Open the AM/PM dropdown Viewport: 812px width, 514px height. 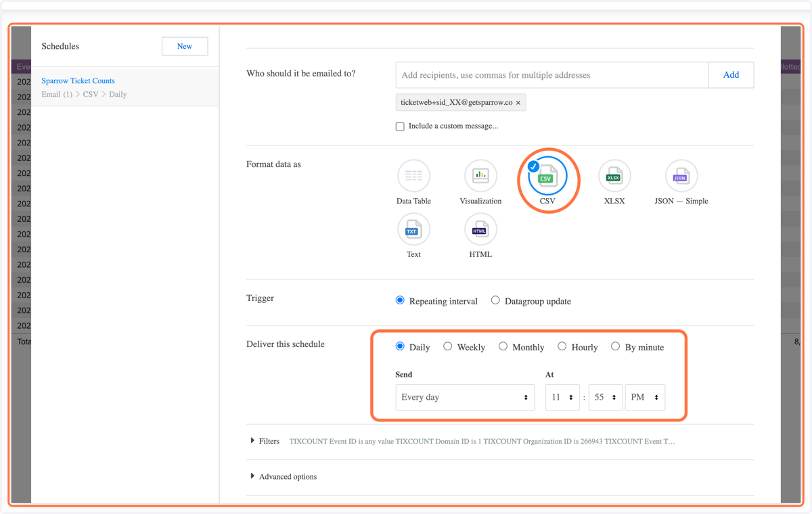click(645, 397)
